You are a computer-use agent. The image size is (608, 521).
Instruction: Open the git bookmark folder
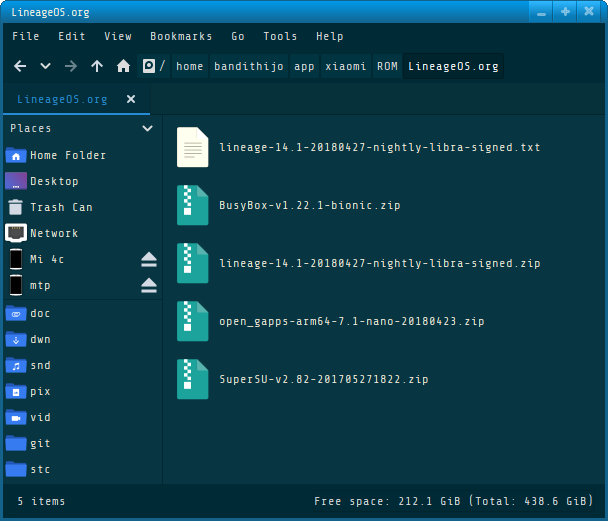point(40,443)
